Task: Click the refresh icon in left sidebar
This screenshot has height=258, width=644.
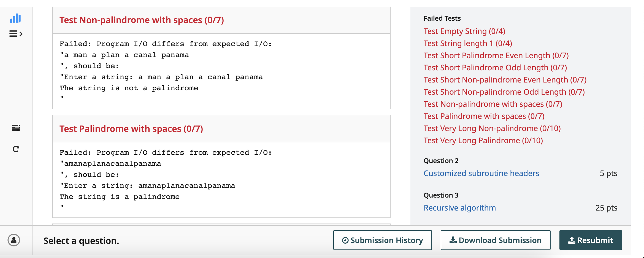Action: 16,149
